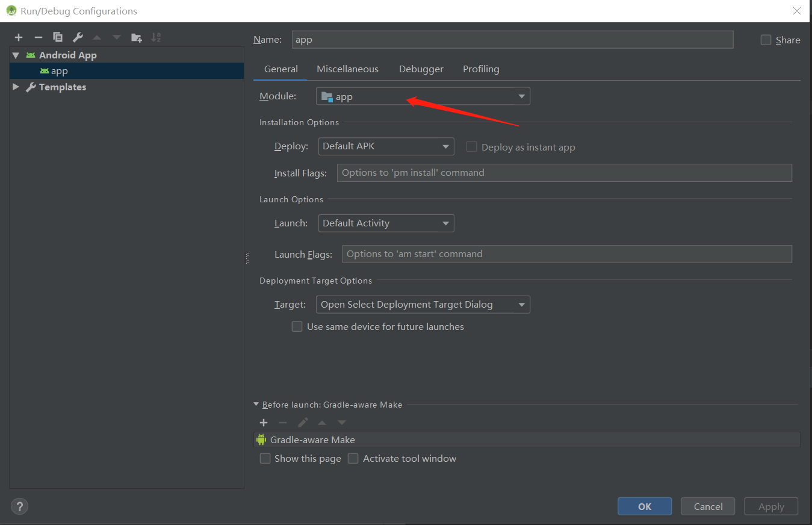Image resolution: width=812 pixels, height=525 pixels.
Task: Click the Cancel button
Action: (707, 506)
